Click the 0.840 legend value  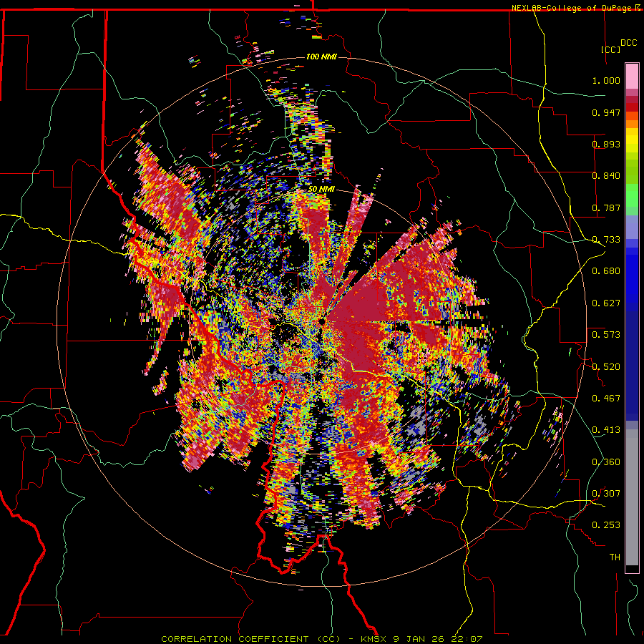pyautogui.click(x=606, y=176)
